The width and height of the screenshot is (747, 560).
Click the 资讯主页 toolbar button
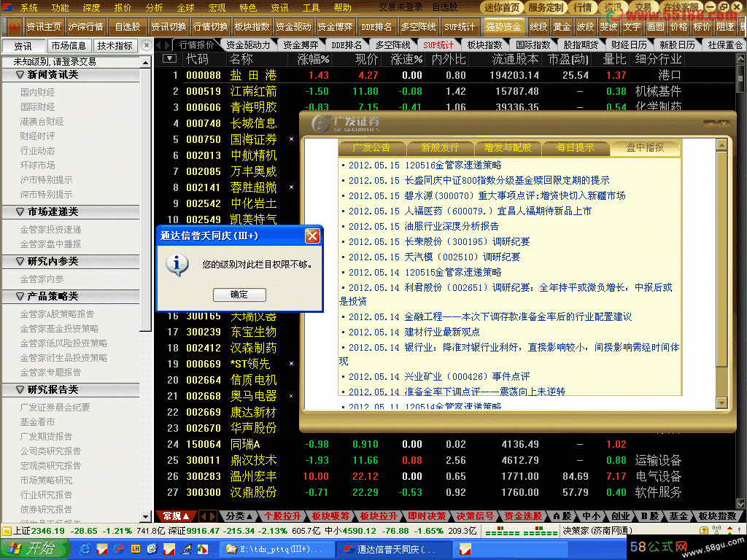43,27
